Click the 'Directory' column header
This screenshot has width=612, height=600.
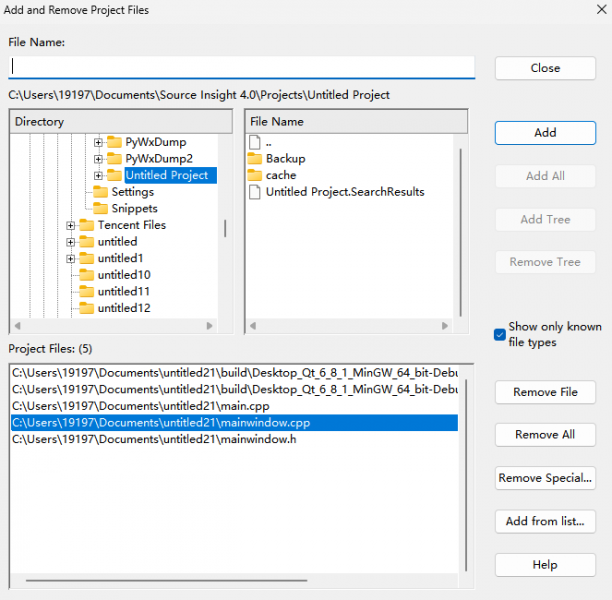tap(124, 121)
